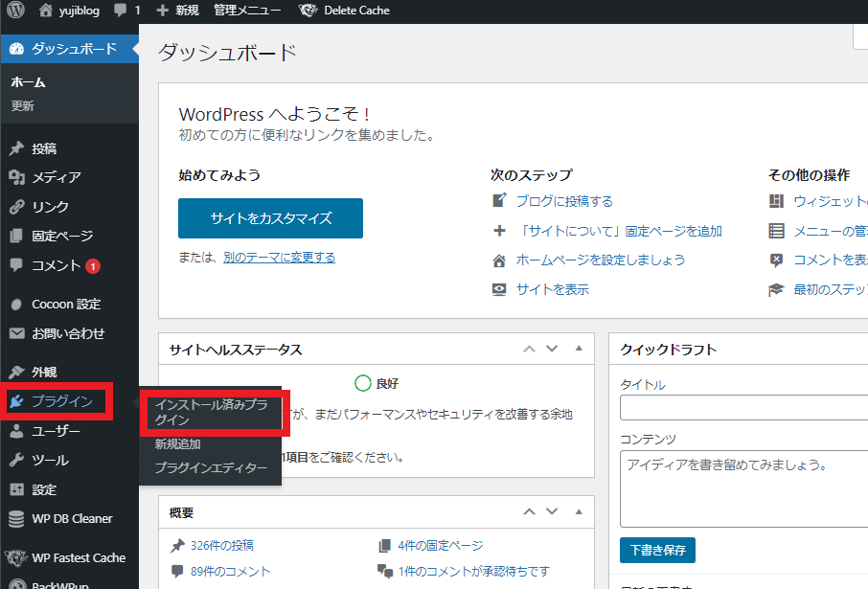Click the screen icon beside サイトを表示
This screenshot has height=589, width=868.
[x=499, y=289]
